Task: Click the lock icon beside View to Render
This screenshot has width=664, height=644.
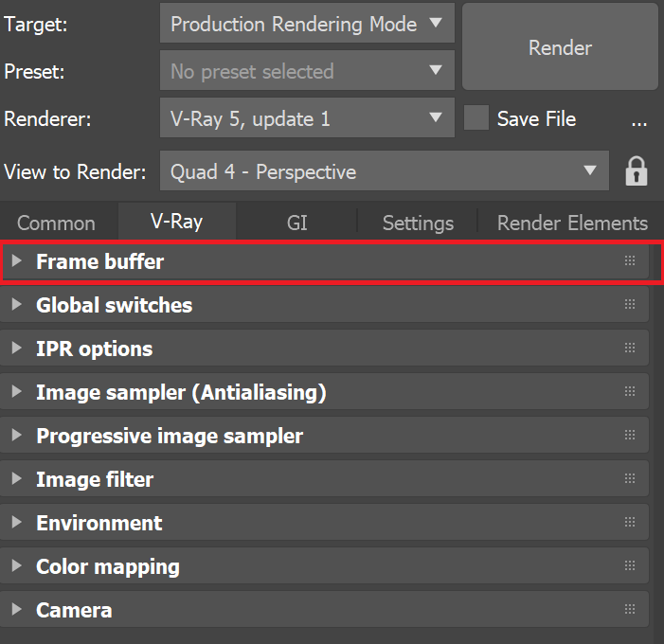Action: (x=637, y=171)
